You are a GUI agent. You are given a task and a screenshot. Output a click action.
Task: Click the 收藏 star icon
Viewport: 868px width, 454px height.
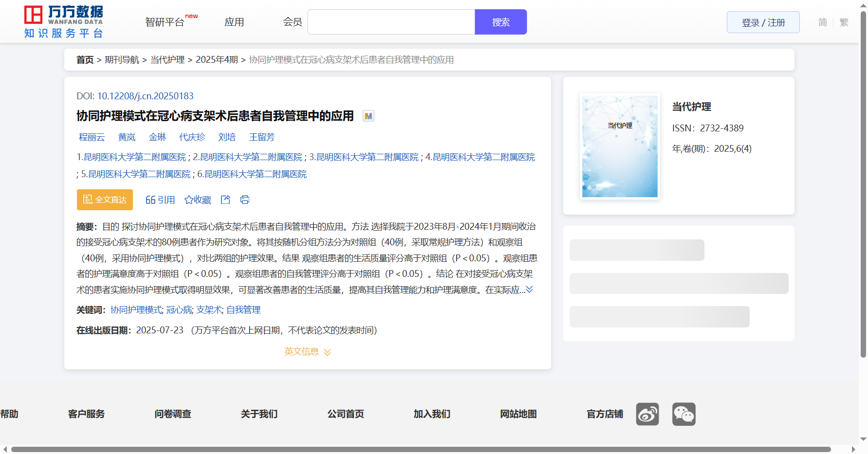pyautogui.click(x=189, y=200)
